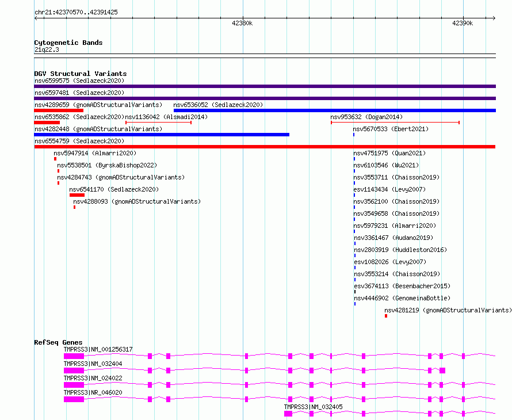Open variant nsv953632 (Dogan2014)

click(366, 117)
